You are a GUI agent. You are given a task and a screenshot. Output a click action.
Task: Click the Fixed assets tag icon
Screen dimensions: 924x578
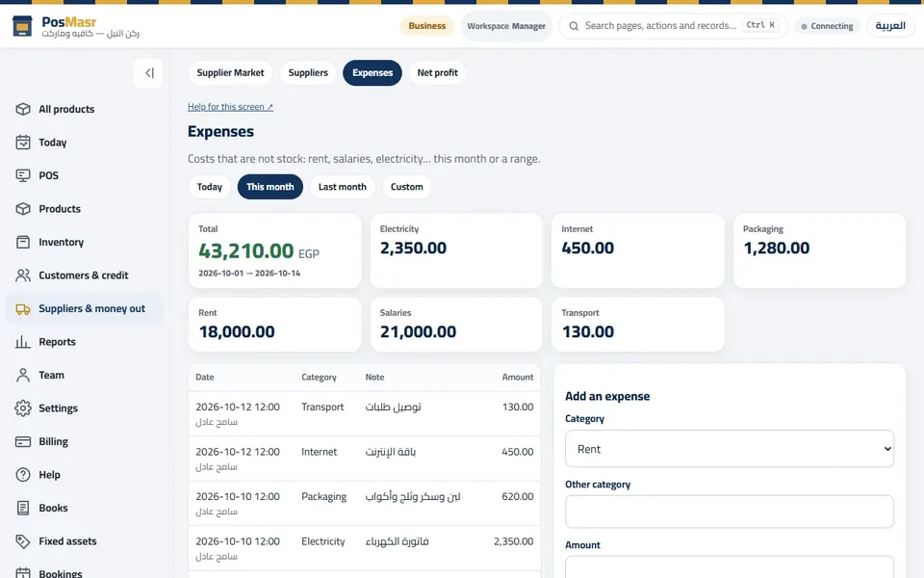(23, 540)
